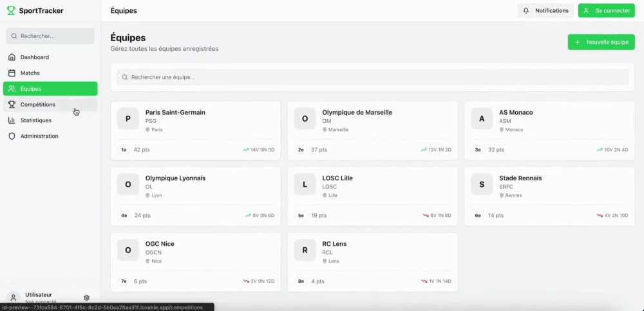Click the Nouvelle équipe button
Viewport: 644px width, 311px height.
pyautogui.click(x=601, y=42)
